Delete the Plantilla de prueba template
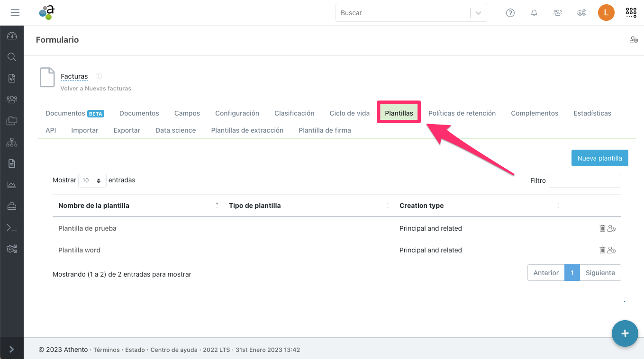The height and width of the screenshot is (359, 644). 602,228
